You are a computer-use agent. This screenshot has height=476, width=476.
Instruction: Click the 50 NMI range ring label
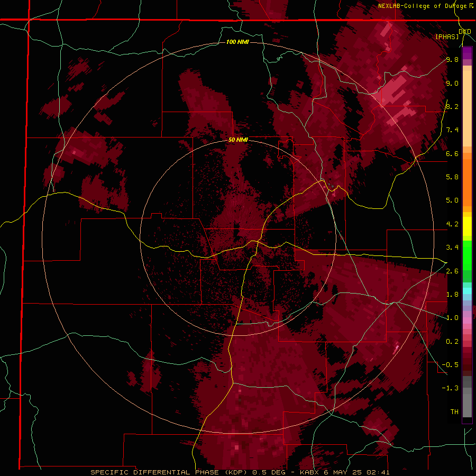point(238,140)
